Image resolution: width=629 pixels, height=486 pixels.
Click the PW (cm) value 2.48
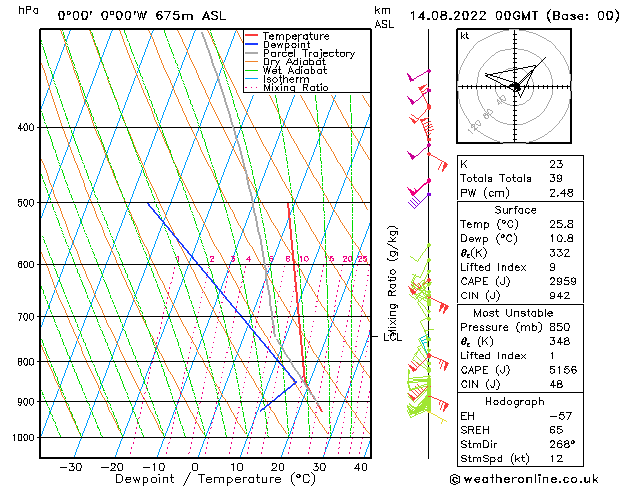coord(562,193)
